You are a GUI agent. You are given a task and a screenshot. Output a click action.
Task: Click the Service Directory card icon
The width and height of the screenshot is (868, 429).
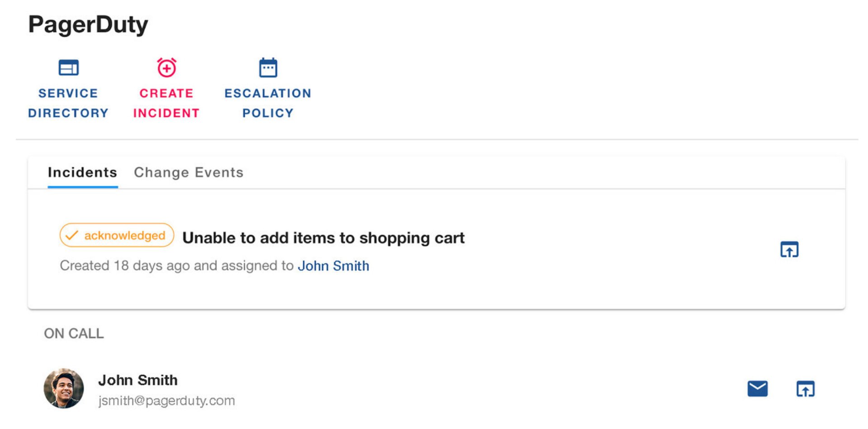tap(69, 68)
